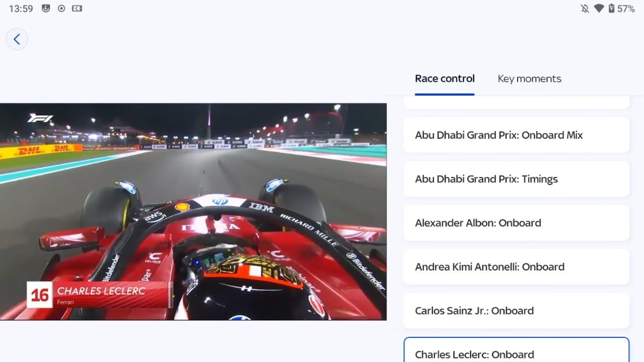Tap the onboard video player
Image resolution: width=644 pixels, height=362 pixels.
(193, 212)
